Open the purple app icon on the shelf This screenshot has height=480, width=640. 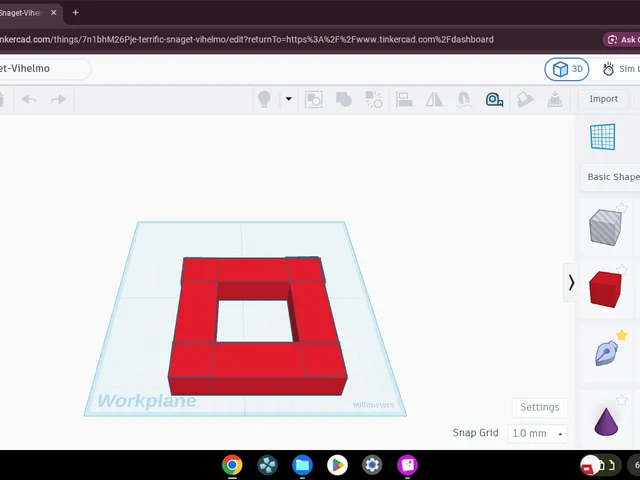(407, 464)
